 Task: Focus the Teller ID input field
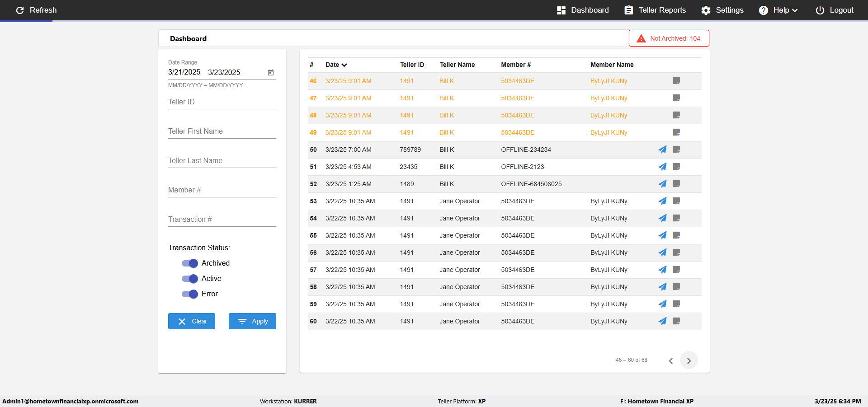222,102
